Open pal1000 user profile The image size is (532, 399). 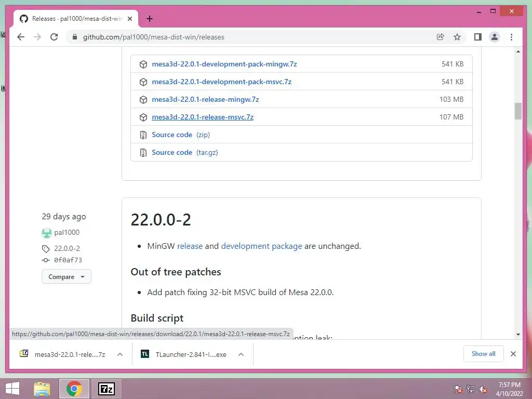point(67,232)
